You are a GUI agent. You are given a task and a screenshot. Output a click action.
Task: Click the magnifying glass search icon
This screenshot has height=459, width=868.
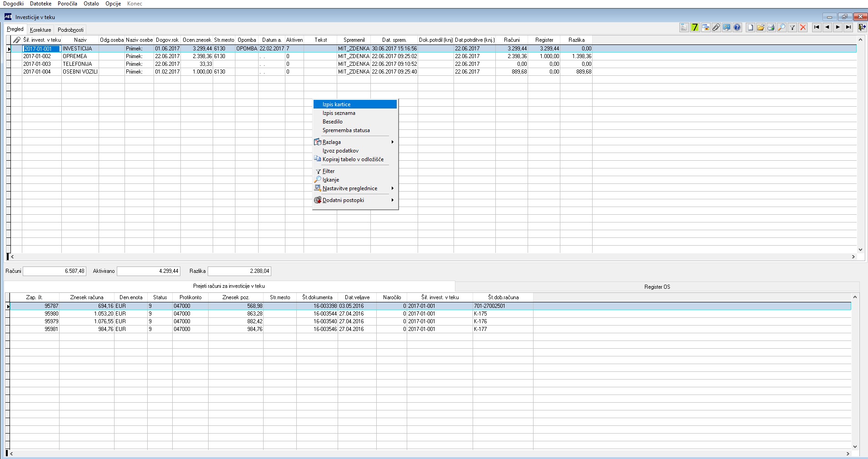pyautogui.click(x=782, y=28)
